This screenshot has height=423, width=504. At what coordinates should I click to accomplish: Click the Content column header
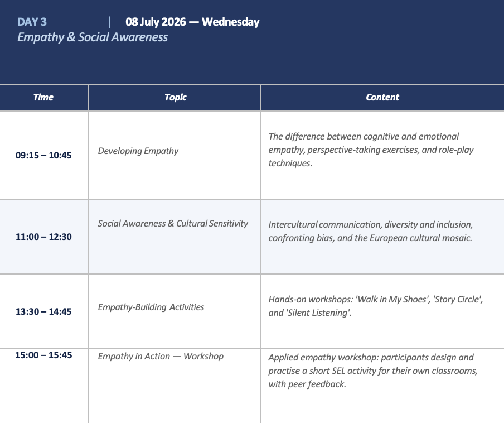[382, 97]
